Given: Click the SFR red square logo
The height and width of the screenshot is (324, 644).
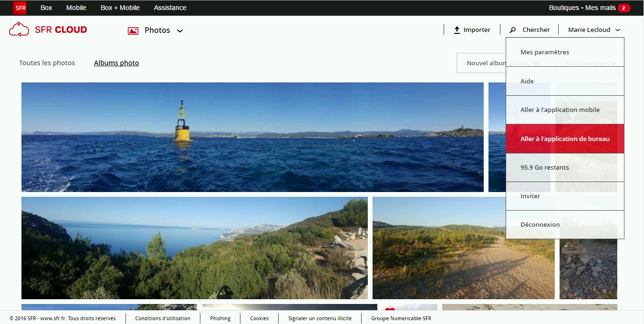Looking at the screenshot, I should point(20,8).
